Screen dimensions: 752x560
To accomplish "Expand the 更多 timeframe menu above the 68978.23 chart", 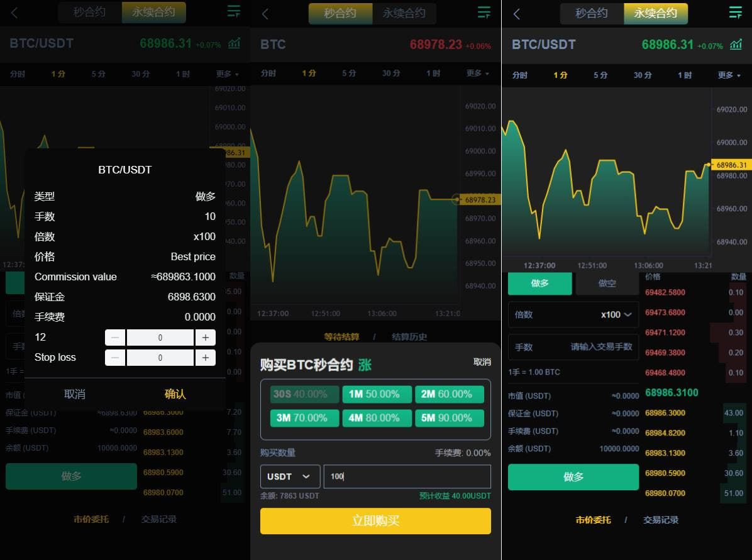I will pos(477,74).
